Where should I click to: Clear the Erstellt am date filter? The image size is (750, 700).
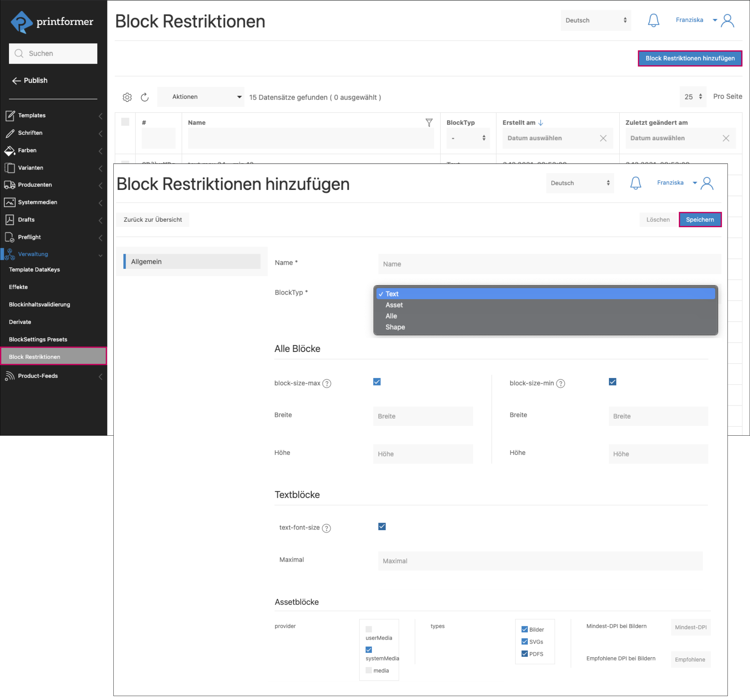(603, 138)
